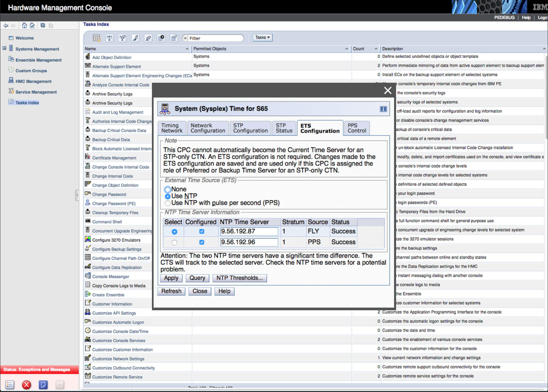Screen dimensions: 548x392
Task: Click the home icon in navigation toolbar
Action: tap(24, 25)
